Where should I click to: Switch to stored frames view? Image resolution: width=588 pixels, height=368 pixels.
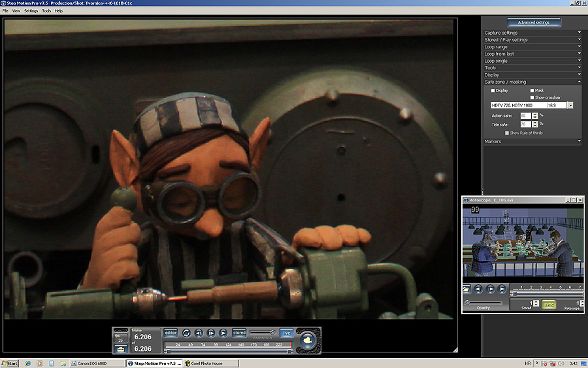click(x=239, y=333)
